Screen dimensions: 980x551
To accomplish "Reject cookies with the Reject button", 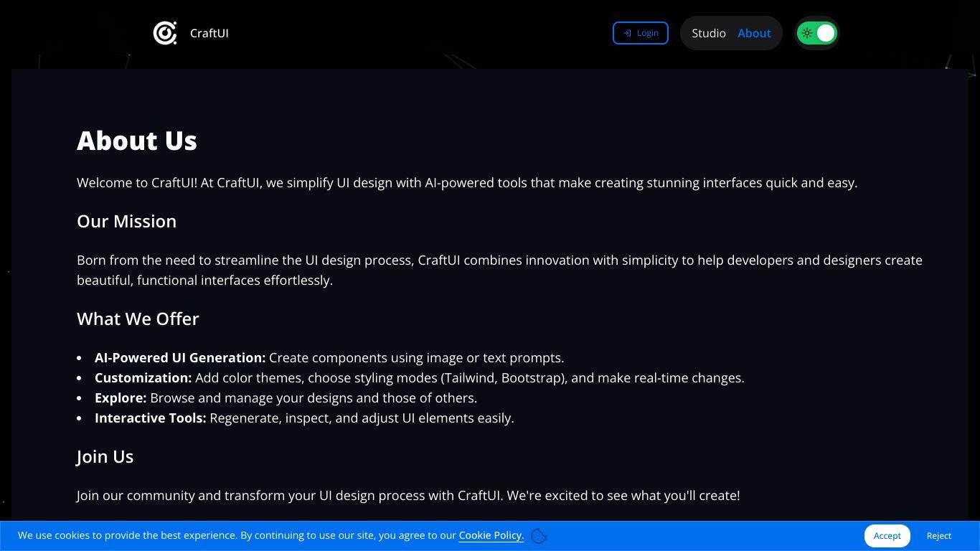I will pyautogui.click(x=939, y=536).
